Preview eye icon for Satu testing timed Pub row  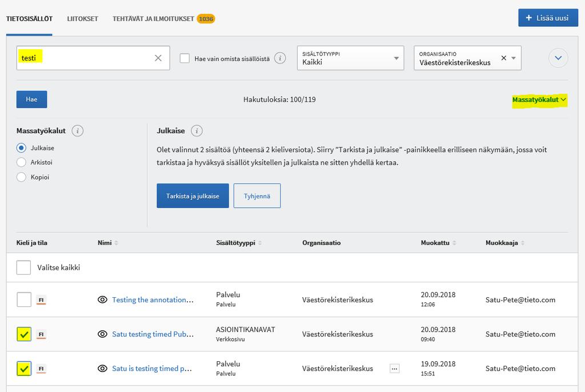click(102, 334)
